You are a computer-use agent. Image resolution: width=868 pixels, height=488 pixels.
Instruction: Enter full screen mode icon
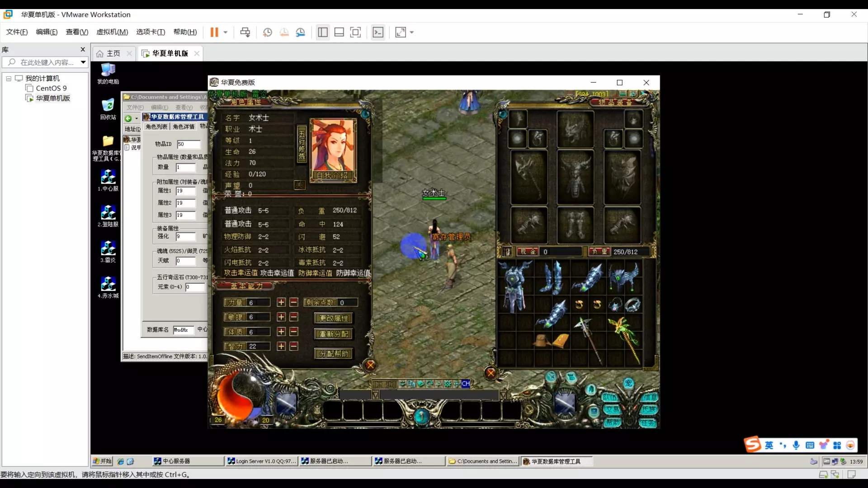pyautogui.click(x=356, y=32)
